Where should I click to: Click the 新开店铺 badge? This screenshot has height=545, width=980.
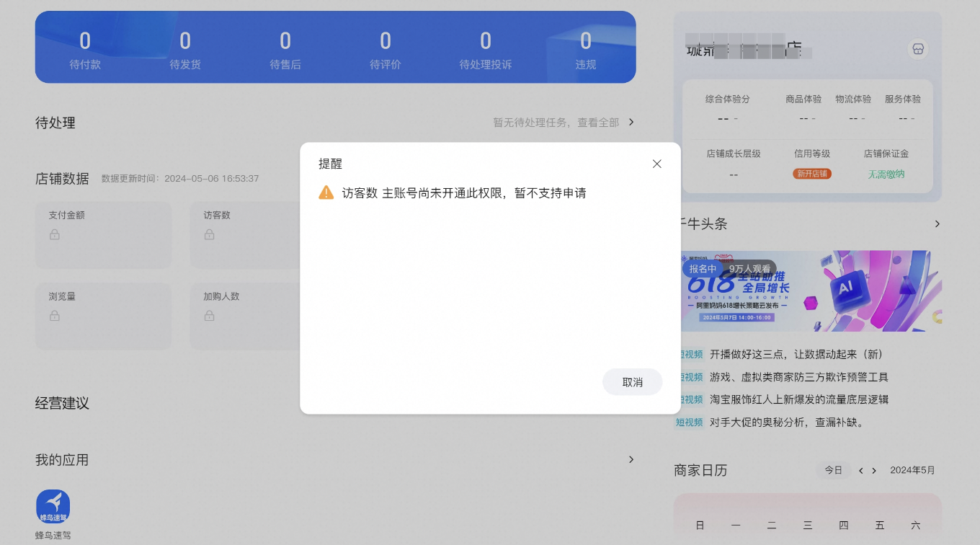[812, 174]
